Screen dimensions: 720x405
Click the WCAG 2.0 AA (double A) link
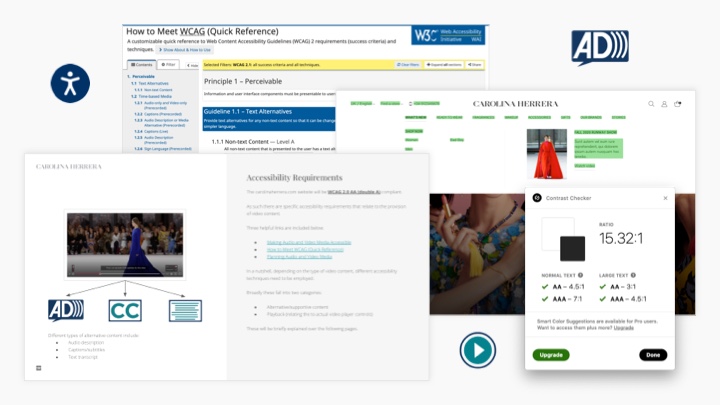coord(354,192)
